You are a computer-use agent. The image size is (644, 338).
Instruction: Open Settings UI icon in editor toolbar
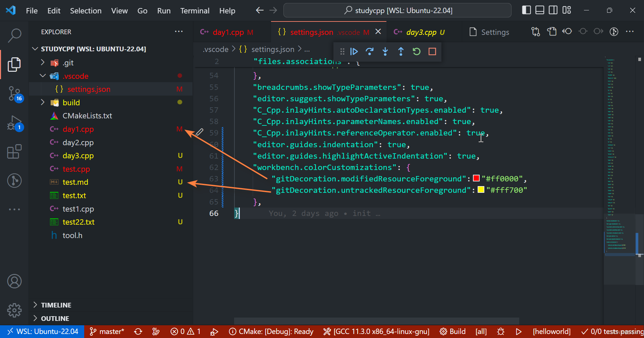[552, 32]
